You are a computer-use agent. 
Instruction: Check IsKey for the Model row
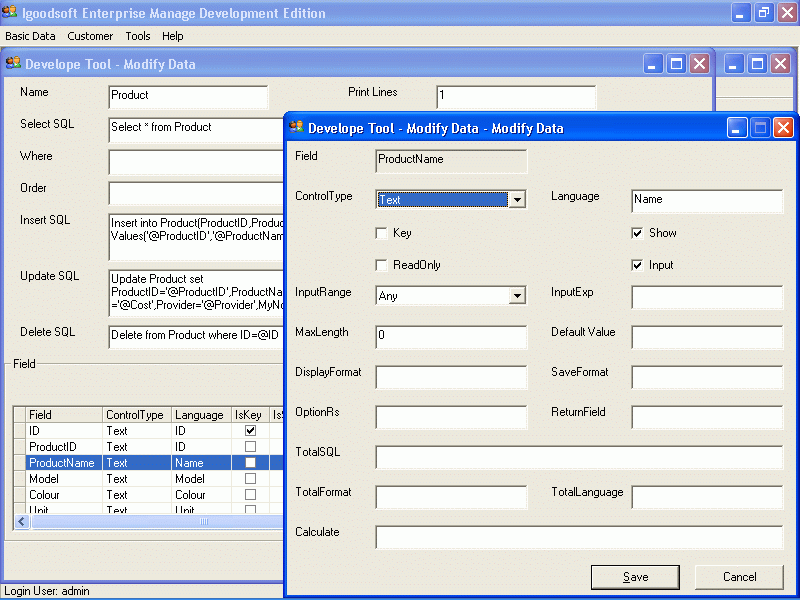(x=250, y=479)
